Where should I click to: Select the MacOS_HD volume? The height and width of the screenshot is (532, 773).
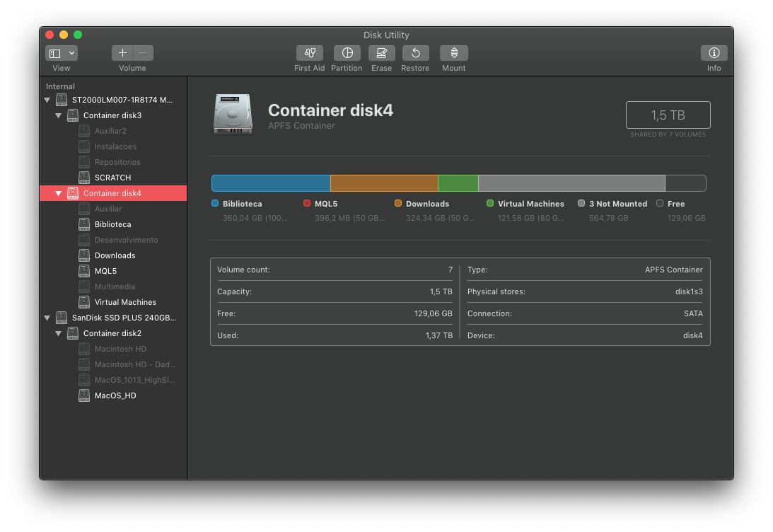coord(115,395)
